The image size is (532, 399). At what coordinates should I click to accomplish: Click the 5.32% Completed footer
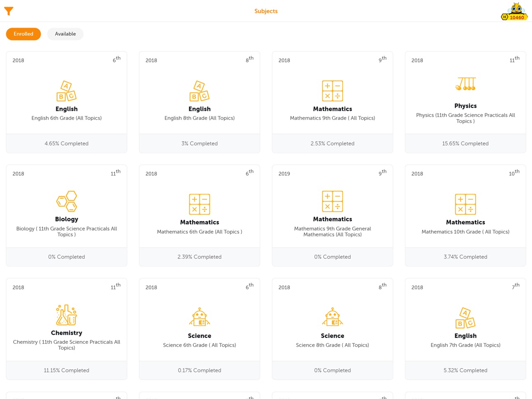point(466,370)
